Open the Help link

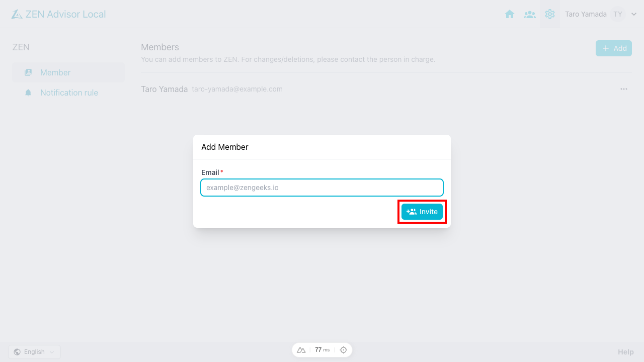coord(625,351)
